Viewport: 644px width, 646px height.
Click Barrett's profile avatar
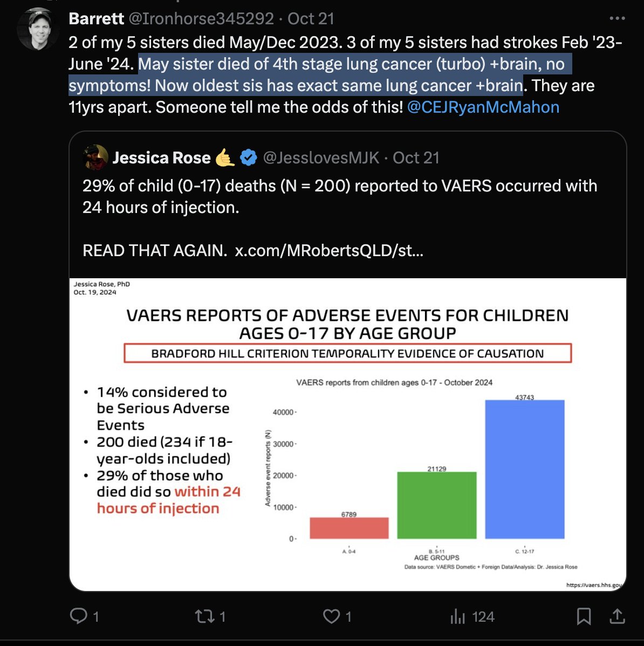pyautogui.click(x=38, y=29)
